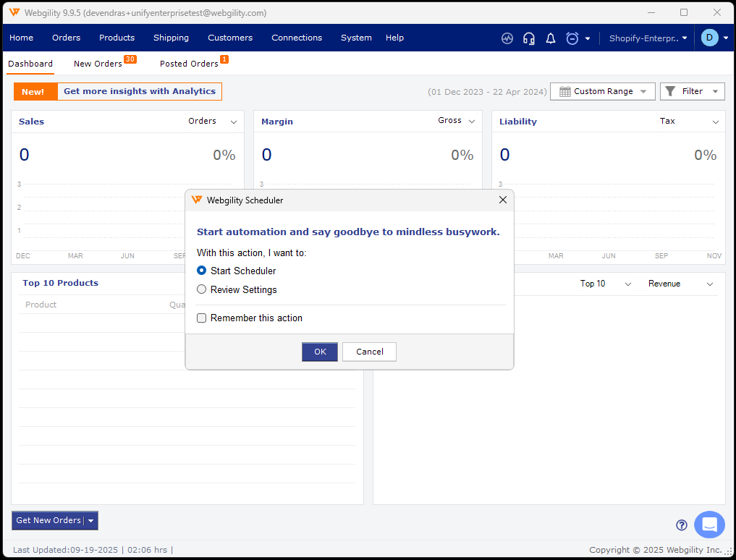Click the help question mark icon
736x560 pixels.
(x=681, y=525)
